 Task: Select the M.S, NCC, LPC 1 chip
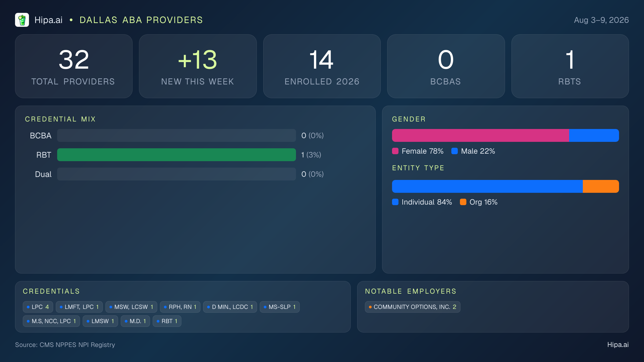tap(51, 321)
